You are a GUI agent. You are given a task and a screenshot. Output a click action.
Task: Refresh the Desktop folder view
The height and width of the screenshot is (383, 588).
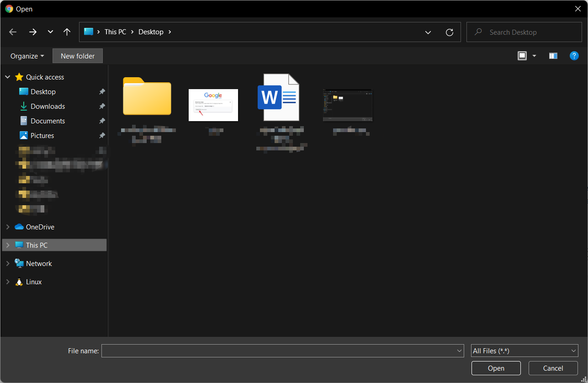tap(449, 32)
